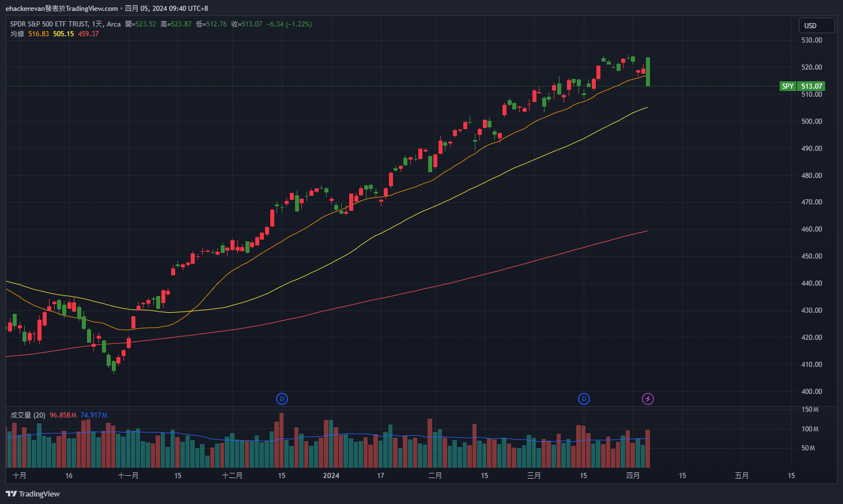Click the blue 74.917M volume average value
This screenshot has height=504, width=843.
click(93, 415)
